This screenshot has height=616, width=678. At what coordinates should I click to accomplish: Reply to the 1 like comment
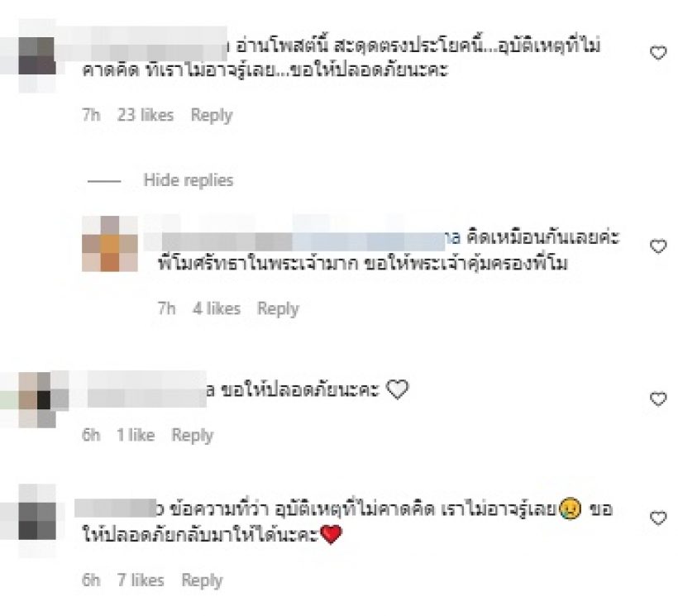[193, 435]
